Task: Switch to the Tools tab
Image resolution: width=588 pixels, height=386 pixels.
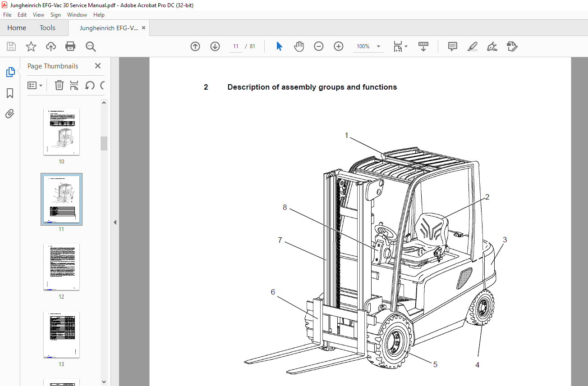Action: point(47,28)
